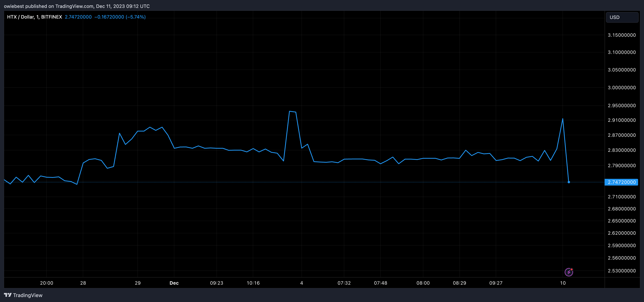Select the 2.91000000 price axis label

622,120
